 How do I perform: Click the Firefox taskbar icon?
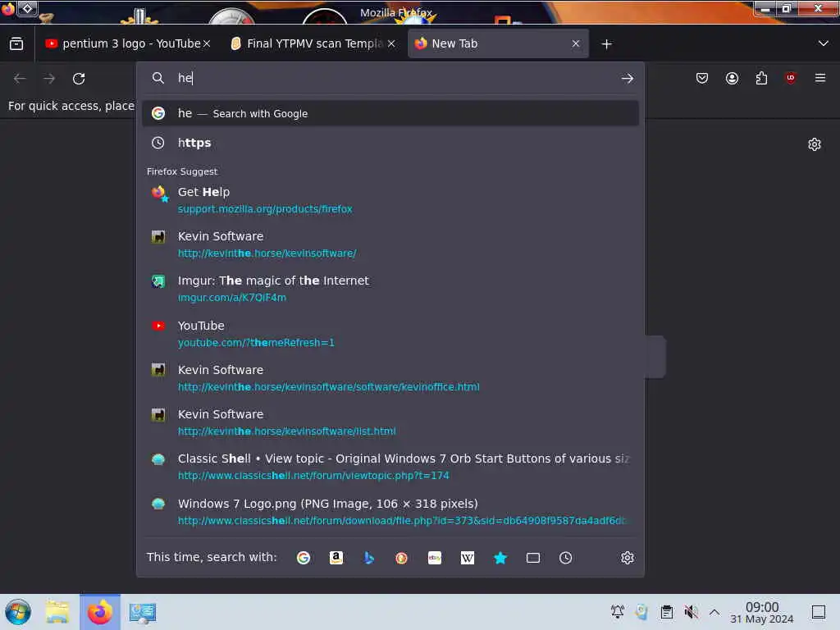99,612
